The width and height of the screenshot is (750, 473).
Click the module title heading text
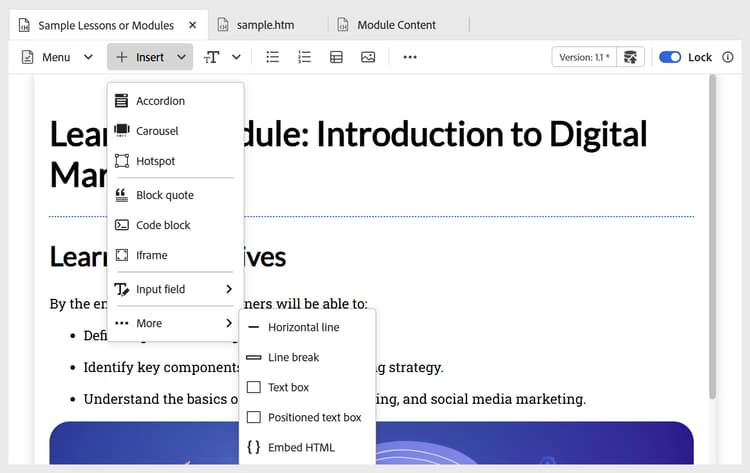click(x=348, y=154)
